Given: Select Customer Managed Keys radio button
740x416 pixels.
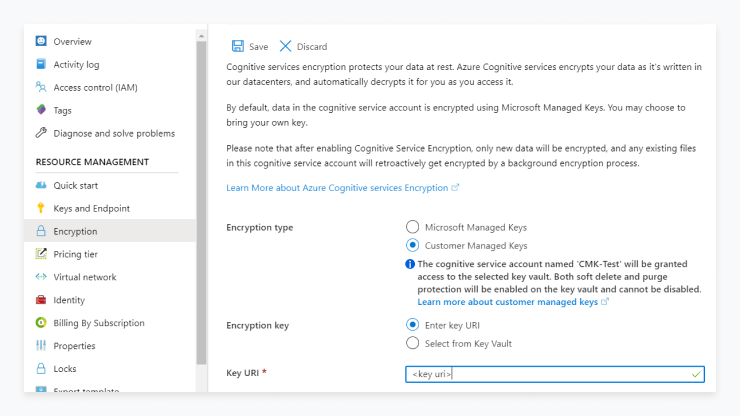Looking at the screenshot, I should 412,245.
